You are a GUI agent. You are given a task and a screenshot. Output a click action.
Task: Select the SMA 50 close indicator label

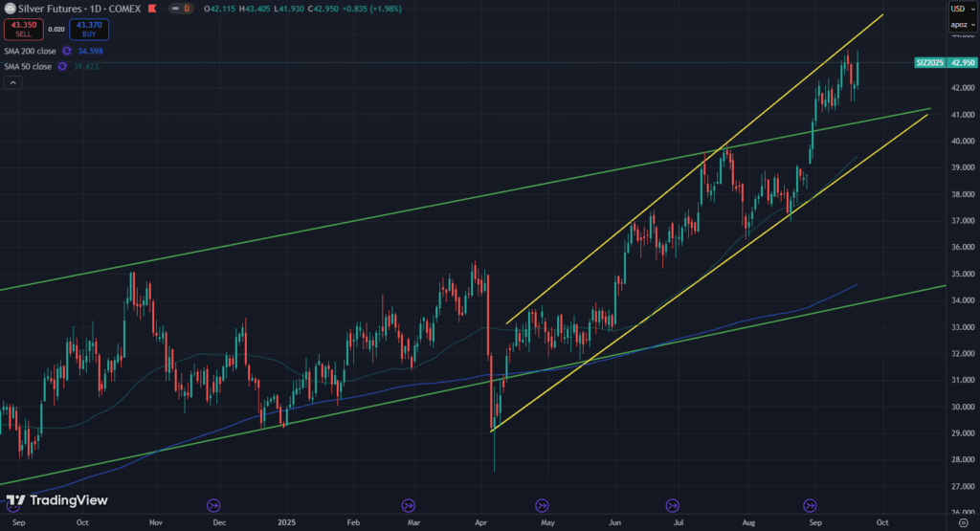pos(28,66)
